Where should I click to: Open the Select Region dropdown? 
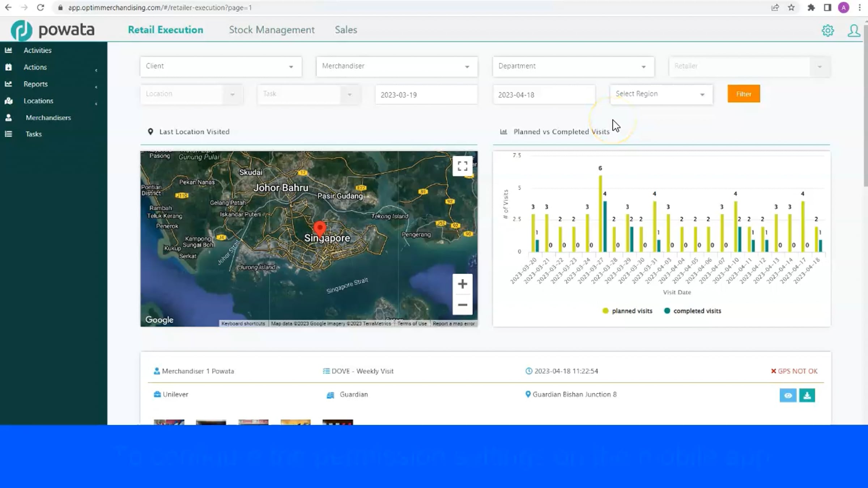661,94
